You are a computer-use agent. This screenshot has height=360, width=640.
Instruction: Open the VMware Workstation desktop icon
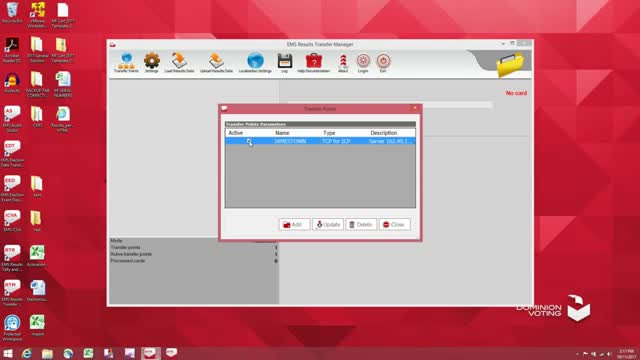point(37,15)
